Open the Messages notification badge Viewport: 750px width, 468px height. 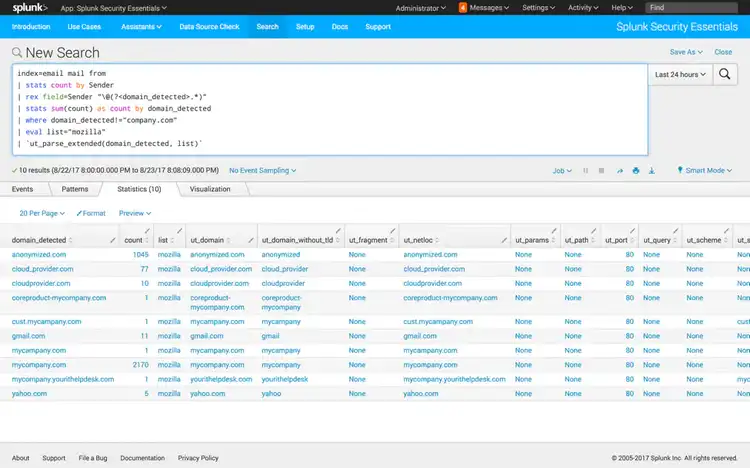pos(463,7)
